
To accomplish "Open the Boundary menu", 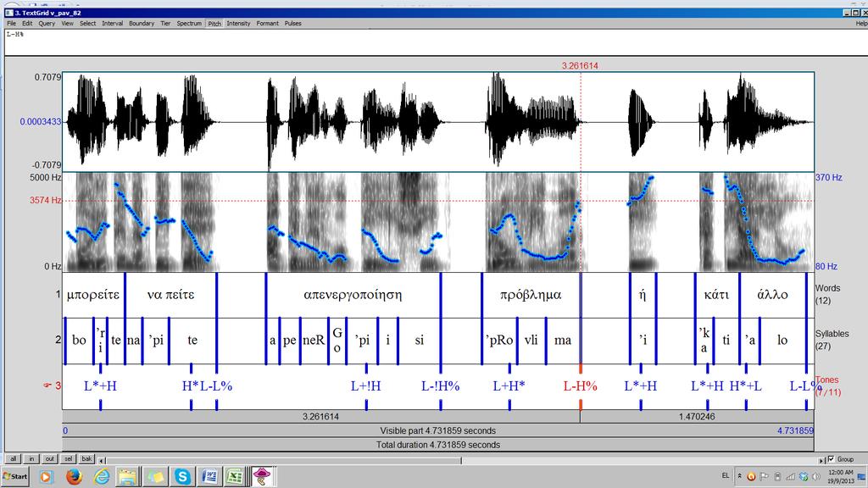I will [142, 23].
